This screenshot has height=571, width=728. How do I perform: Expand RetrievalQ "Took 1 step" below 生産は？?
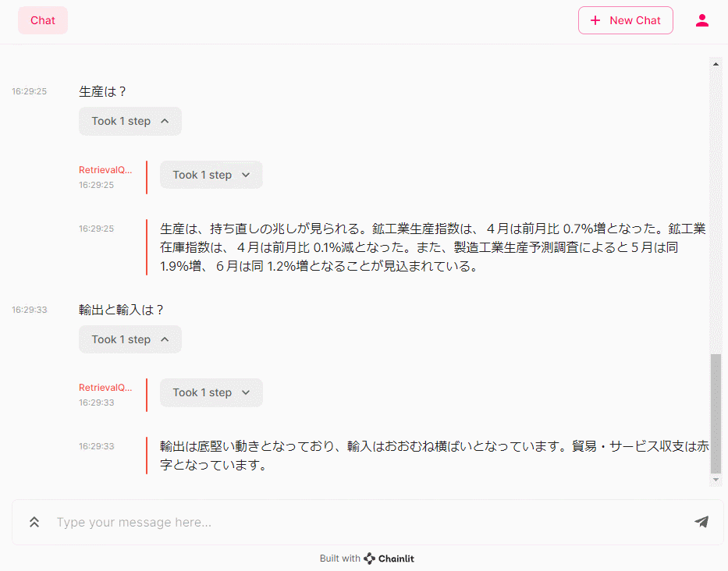click(211, 175)
